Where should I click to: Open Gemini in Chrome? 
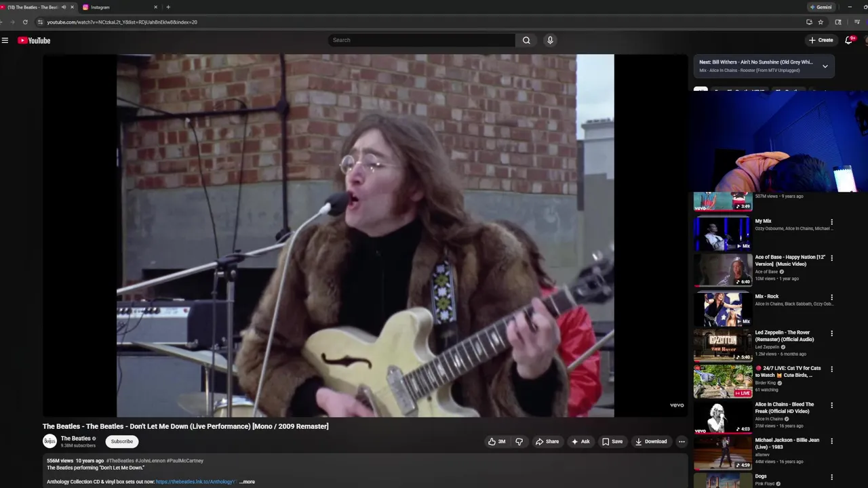(821, 7)
